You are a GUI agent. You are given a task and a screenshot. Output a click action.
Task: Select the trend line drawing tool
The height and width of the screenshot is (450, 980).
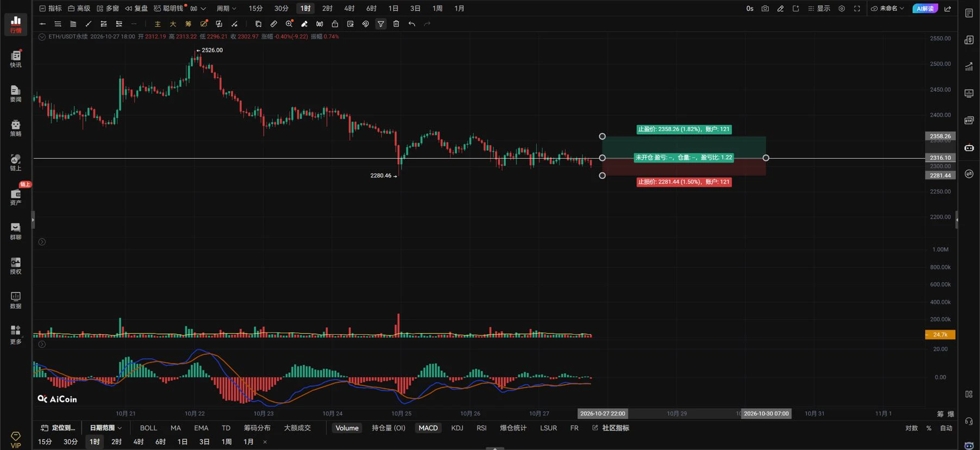click(x=89, y=24)
